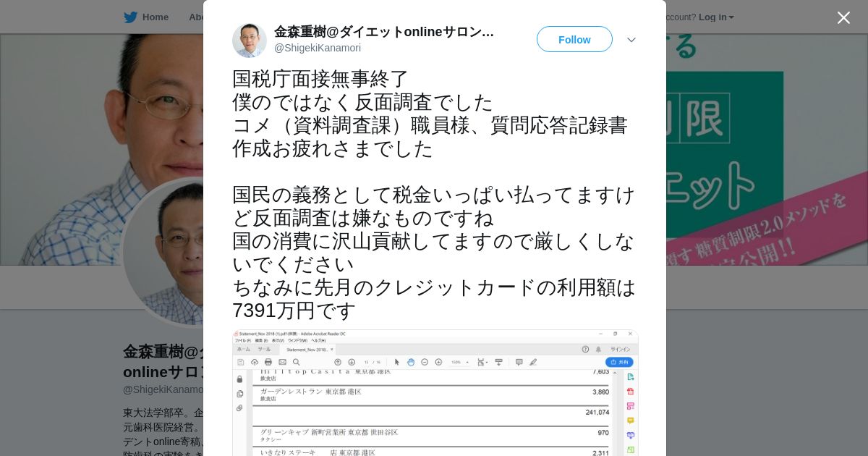868x456 pixels.
Task: Open the 150% zoom level dropdown
Action: [x=460, y=362]
